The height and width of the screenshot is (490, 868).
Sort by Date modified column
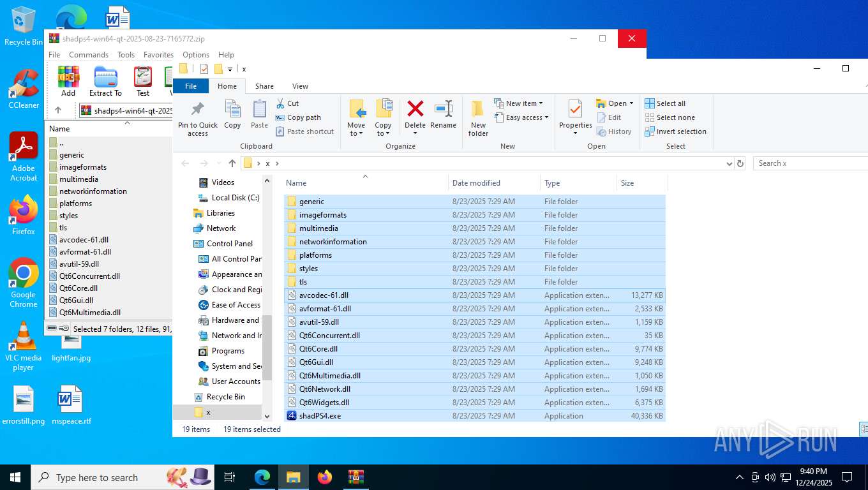pyautogui.click(x=494, y=183)
